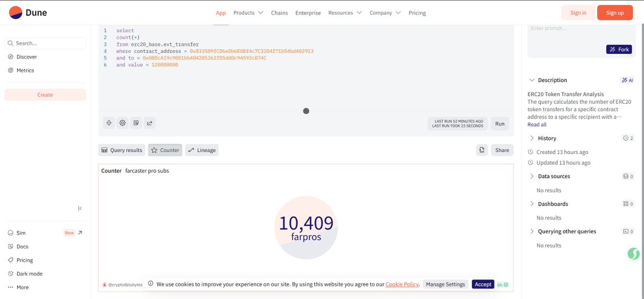644x299 pixels.
Task: Click the embed icon beside Share button
Action: point(482,150)
